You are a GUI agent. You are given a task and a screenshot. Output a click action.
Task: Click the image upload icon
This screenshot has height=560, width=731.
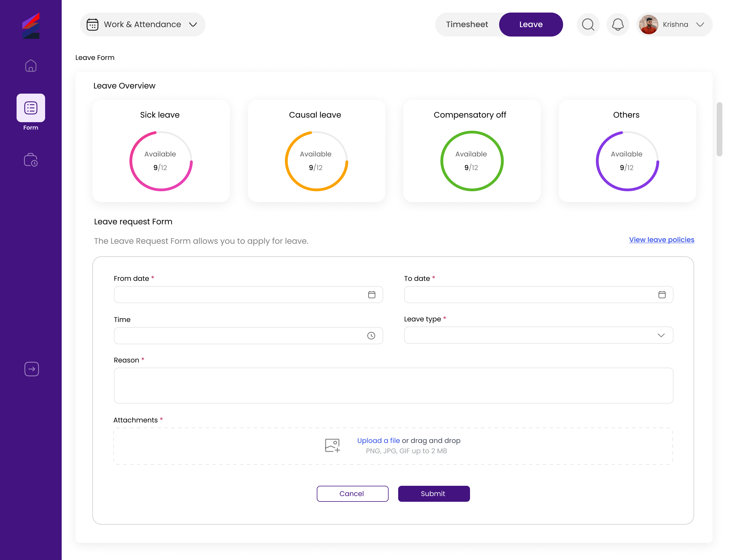tap(332, 445)
